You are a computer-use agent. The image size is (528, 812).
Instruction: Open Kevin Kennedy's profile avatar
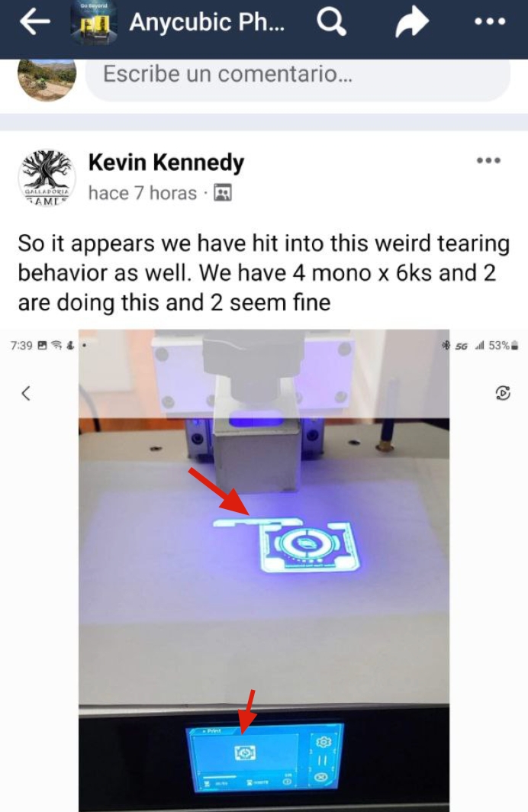pos(47,178)
